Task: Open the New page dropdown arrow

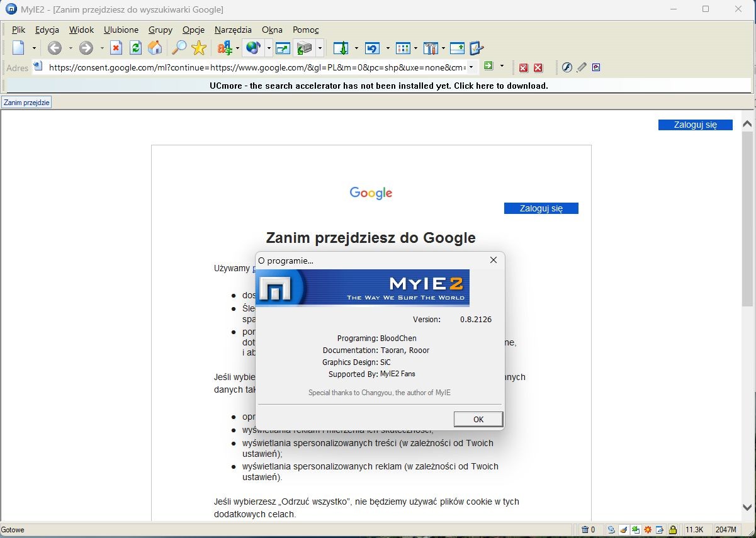Action: tap(35, 48)
